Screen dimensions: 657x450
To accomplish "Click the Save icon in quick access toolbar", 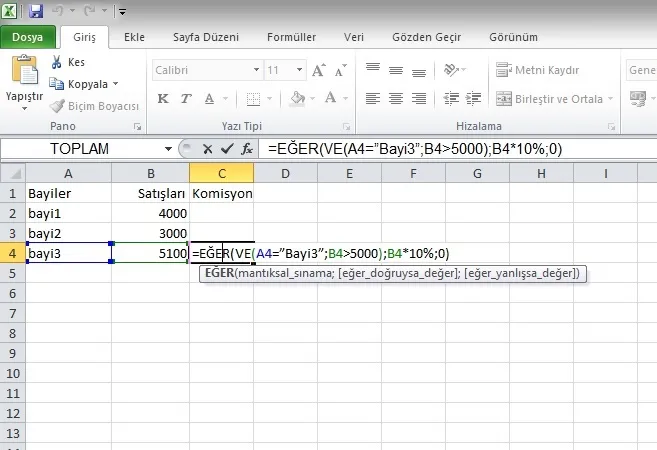I will 37,12.
